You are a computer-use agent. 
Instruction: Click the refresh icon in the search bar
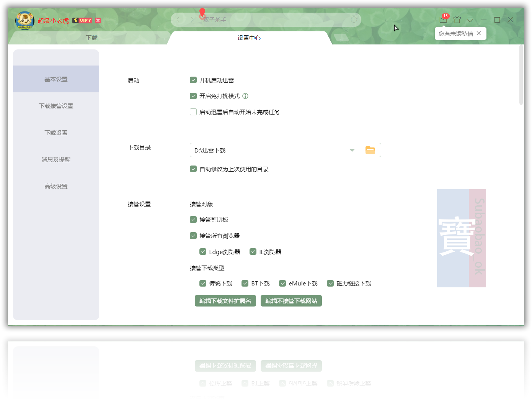(352, 20)
